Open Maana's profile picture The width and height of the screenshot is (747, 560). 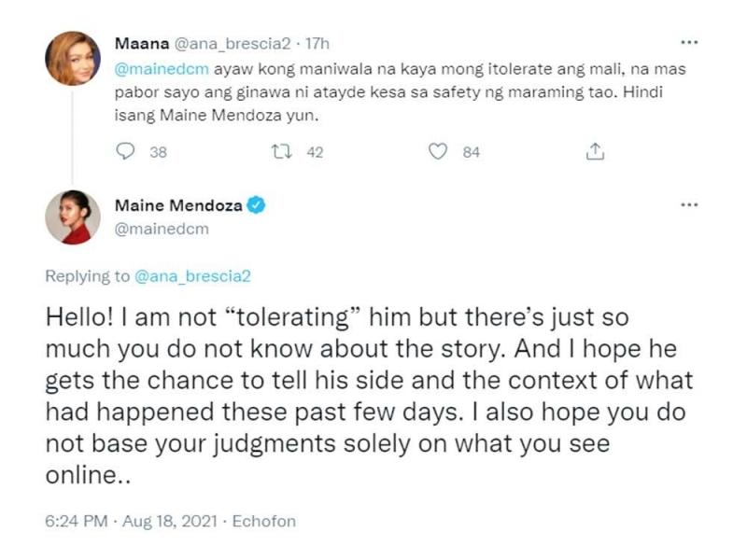[74, 58]
